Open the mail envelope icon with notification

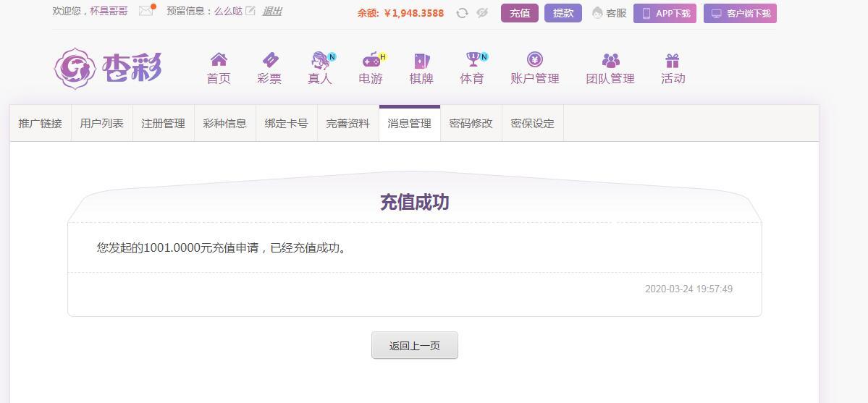147,11
